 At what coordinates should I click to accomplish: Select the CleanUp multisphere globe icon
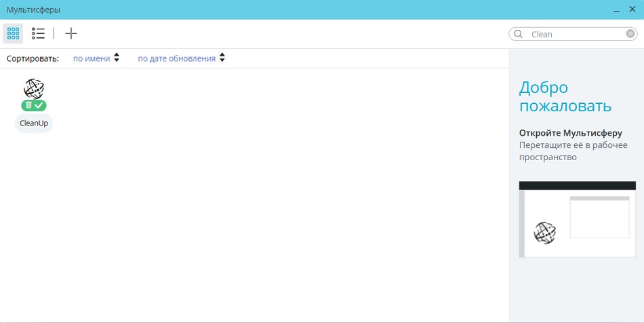click(34, 89)
